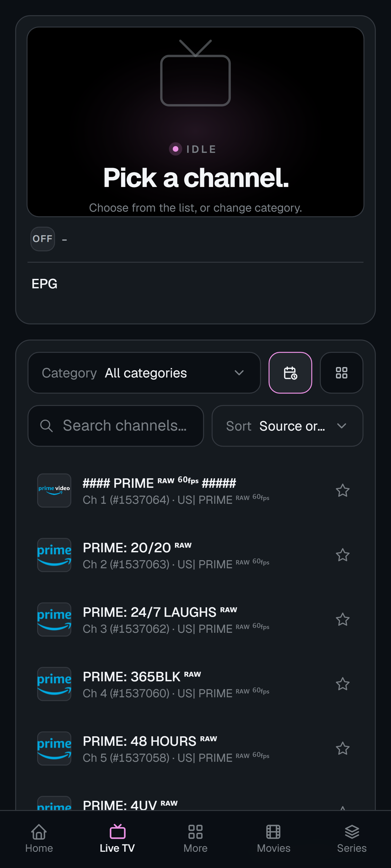This screenshot has height=868, width=391.
Task: Favorite the PRIME: 48 HOURS channel star
Action: tap(342, 748)
